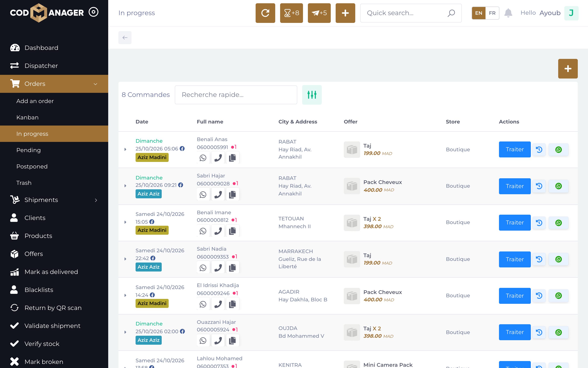Click the top bar plus button
The height and width of the screenshot is (368, 588).
click(x=345, y=13)
